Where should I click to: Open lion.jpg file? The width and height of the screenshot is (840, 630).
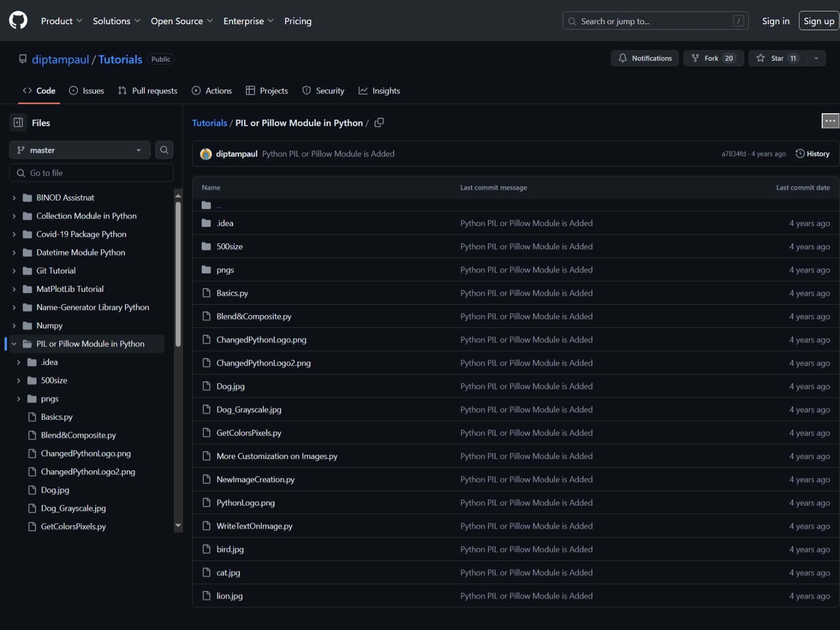(229, 596)
